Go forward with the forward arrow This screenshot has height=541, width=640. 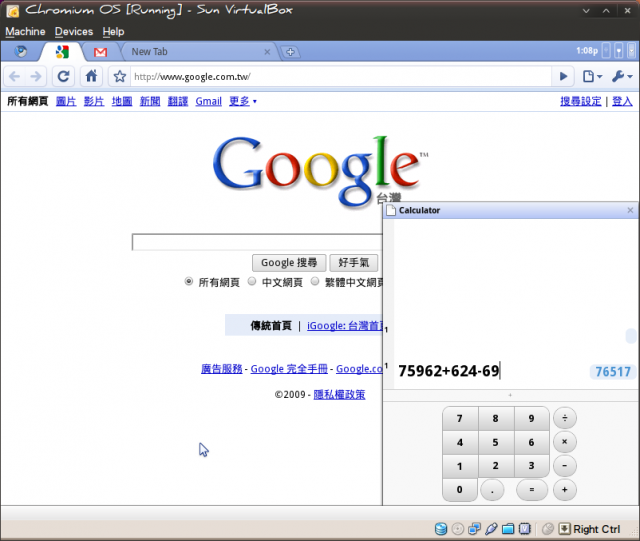coord(36,76)
